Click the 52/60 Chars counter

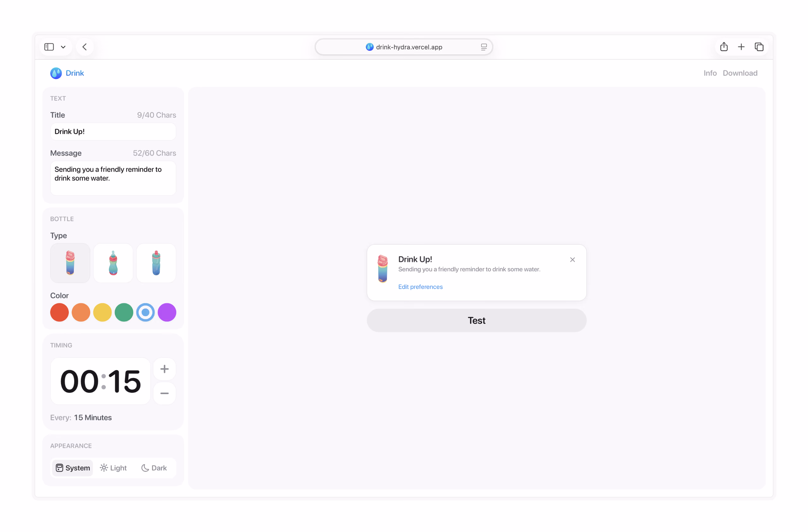coord(154,153)
